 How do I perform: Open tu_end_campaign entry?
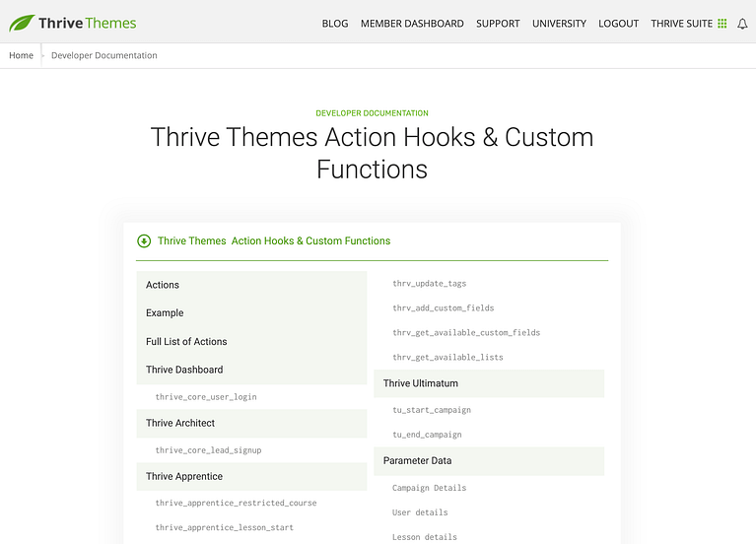427,435
